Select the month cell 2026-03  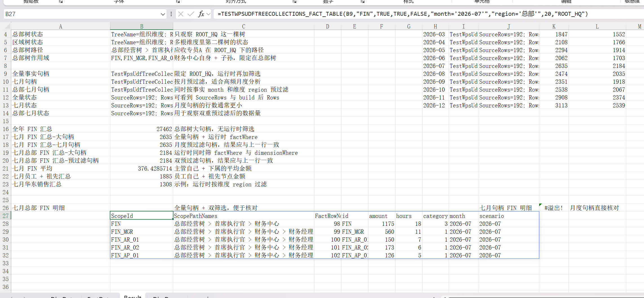[x=435, y=34]
